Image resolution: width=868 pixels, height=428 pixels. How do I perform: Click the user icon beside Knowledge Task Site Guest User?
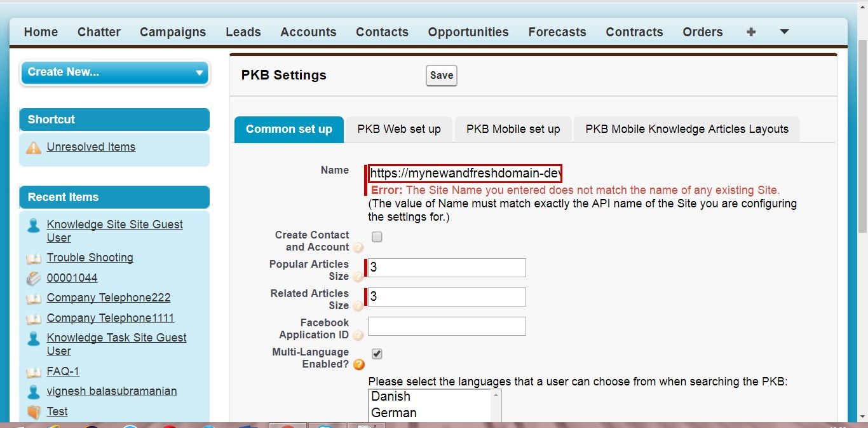click(34, 338)
